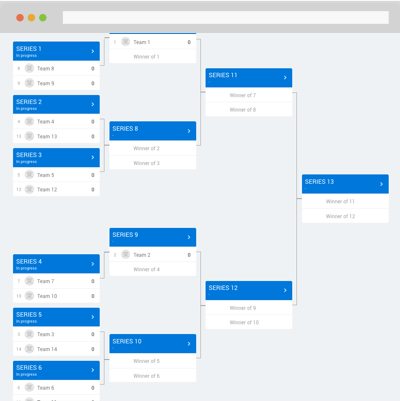
Task: Click the Team 5 avatar icon
Action: pyautogui.click(x=29, y=175)
